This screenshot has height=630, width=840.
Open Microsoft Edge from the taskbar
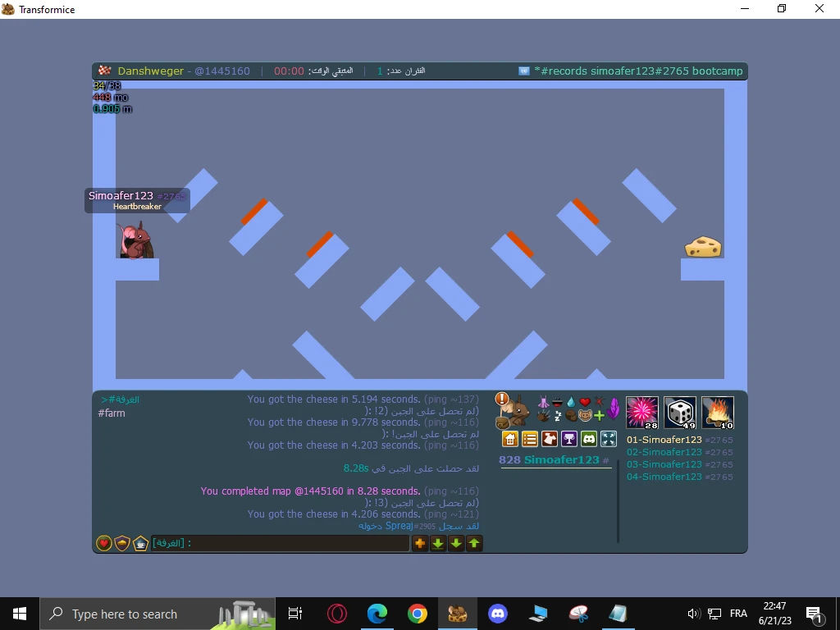click(x=377, y=614)
